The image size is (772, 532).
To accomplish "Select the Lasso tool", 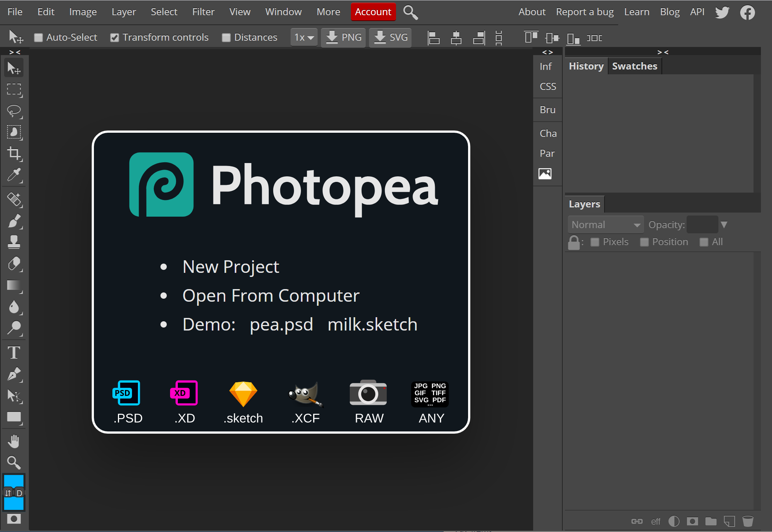I will (x=14, y=111).
